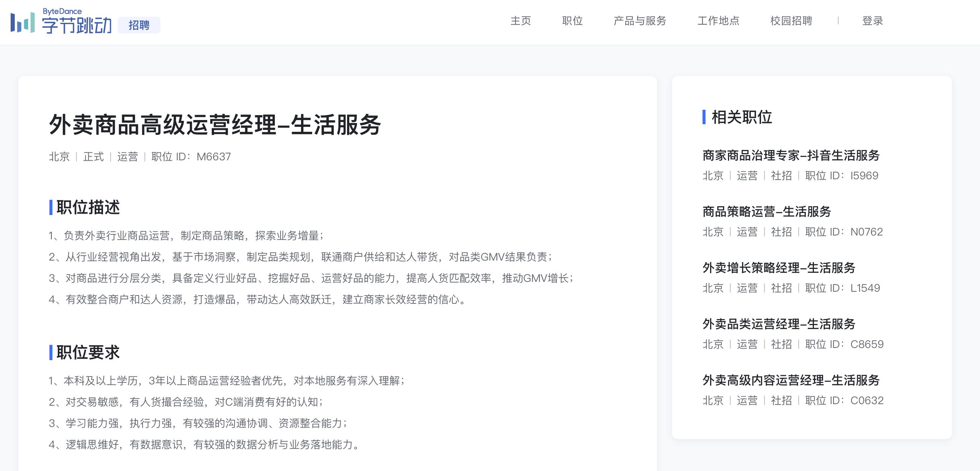Click the blue bar beside 相关职位 heading
This screenshot has height=471, width=980.
704,118
